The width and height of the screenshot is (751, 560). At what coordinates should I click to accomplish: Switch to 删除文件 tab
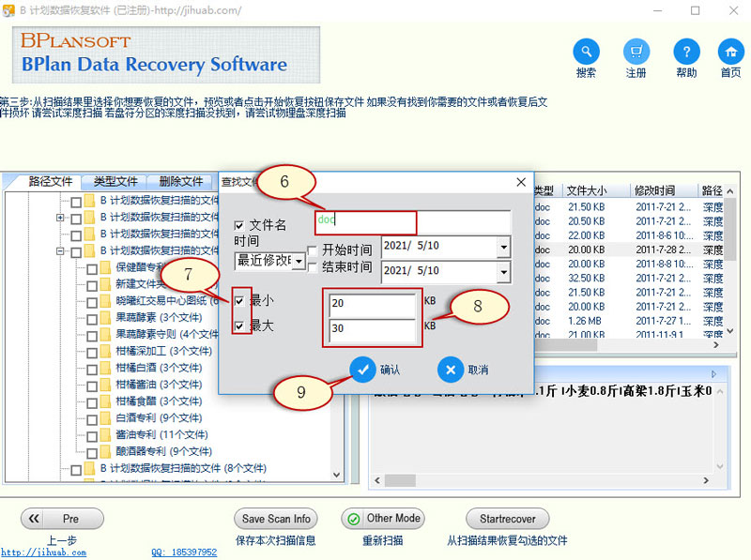pos(181,181)
